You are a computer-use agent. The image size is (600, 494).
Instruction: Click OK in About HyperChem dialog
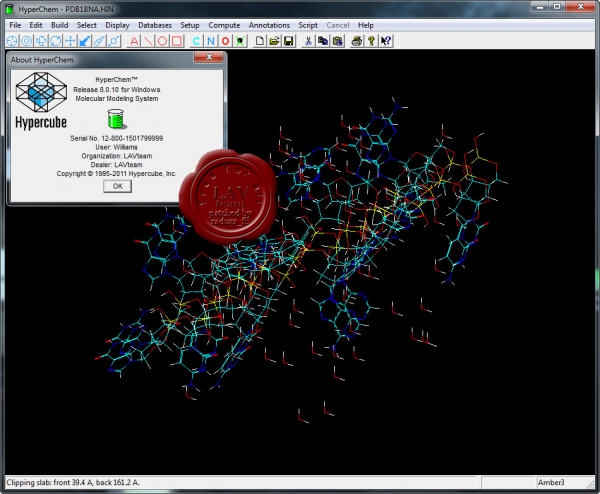pos(117,186)
